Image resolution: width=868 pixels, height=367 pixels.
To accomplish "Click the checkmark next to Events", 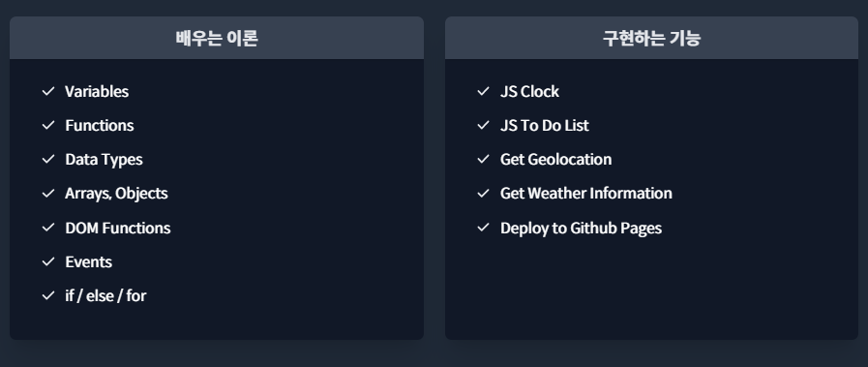I will click(48, 261).
